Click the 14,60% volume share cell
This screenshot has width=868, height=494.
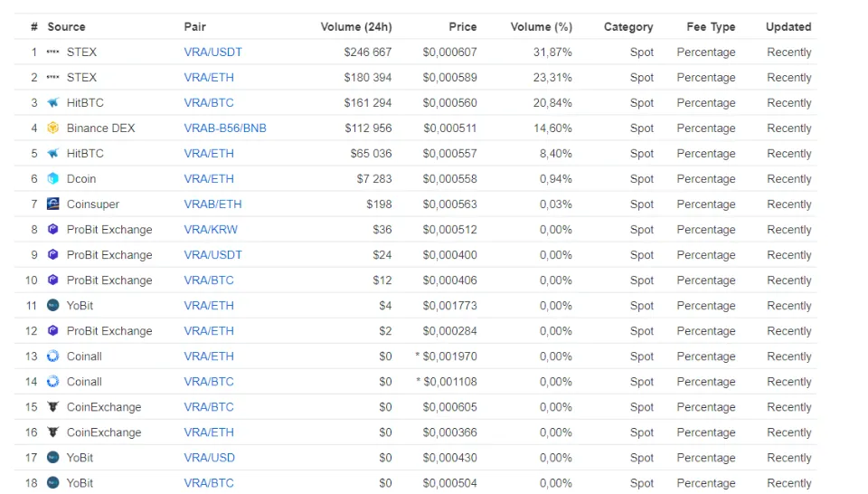click(x=552, y=128)
